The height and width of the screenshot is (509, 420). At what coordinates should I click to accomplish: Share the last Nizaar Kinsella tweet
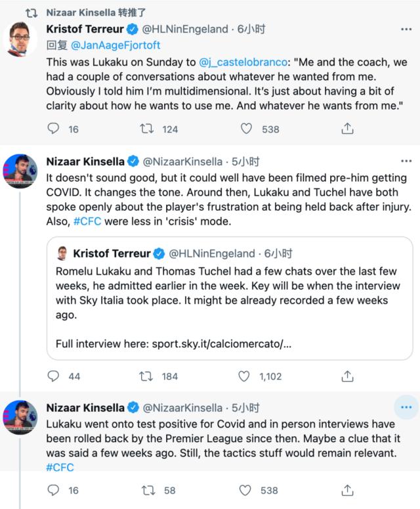tap(347, 490)
